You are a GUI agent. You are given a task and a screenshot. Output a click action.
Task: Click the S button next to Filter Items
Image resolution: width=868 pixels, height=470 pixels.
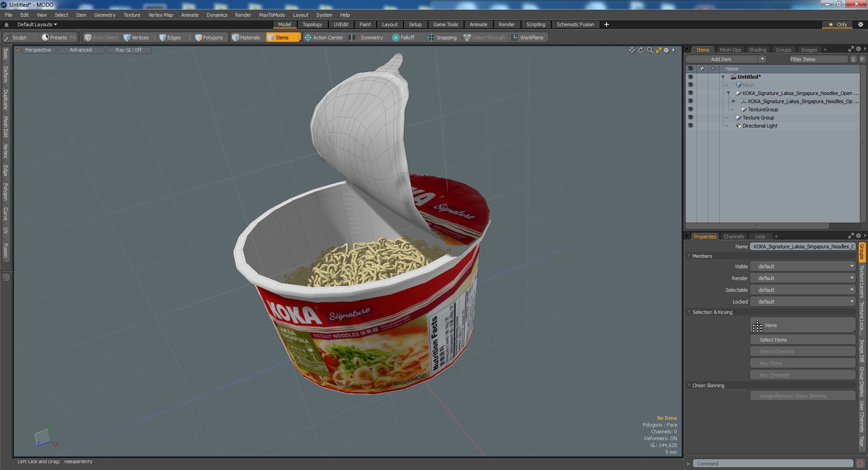[853, 59]
